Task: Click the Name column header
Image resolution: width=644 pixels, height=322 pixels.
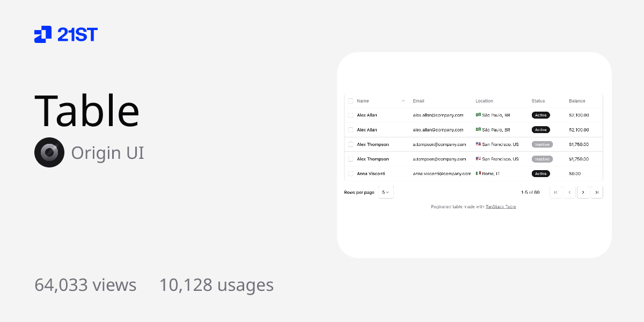Action: click(363, 101)
